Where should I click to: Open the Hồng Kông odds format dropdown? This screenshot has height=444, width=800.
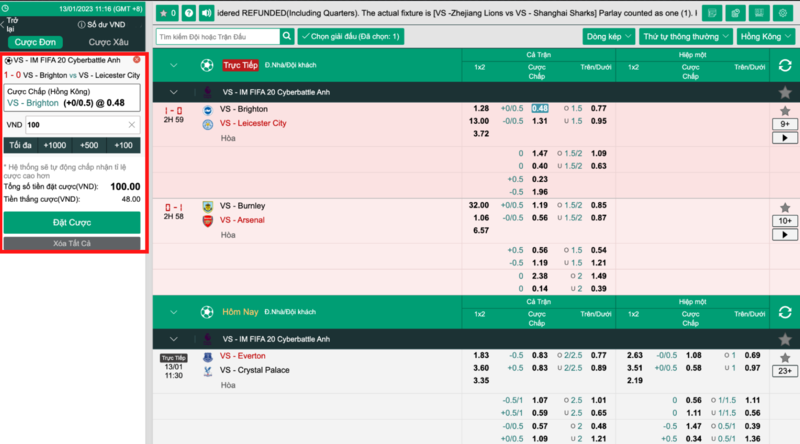click(x=766, y=36)
